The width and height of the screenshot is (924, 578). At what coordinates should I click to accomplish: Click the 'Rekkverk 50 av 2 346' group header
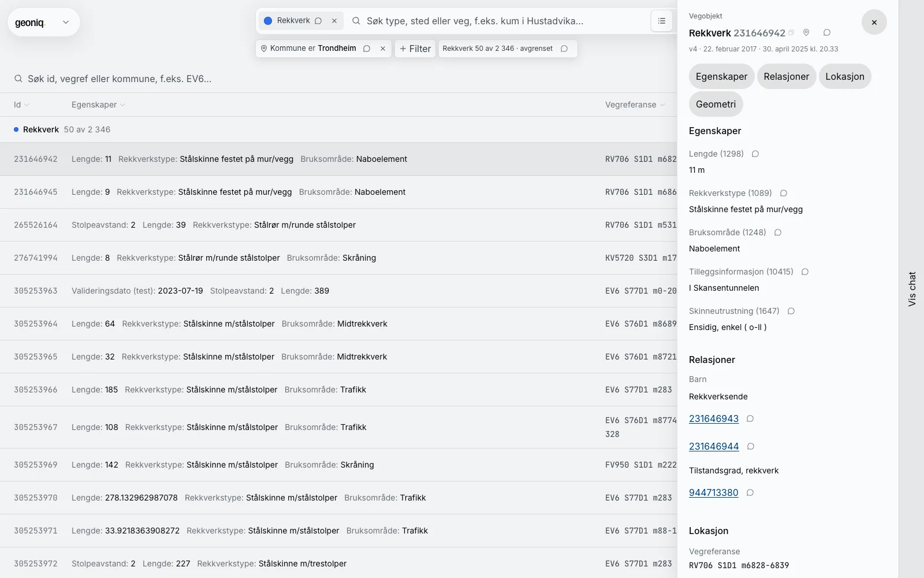point(338,129)
